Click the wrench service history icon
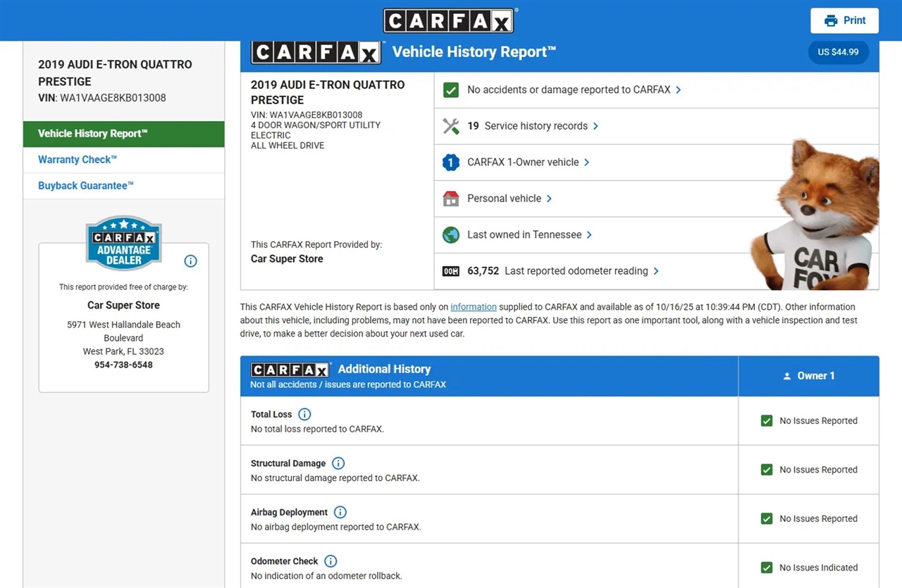Viewport: 902px width, 588px height. coord(450,126)
